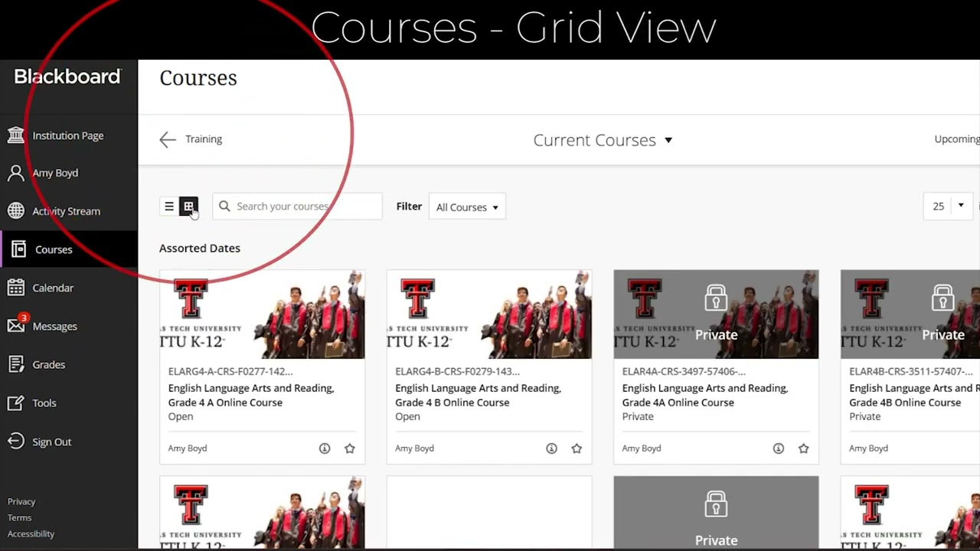Click the Activity Stream globe icon
Viewport: 980px width, 551px height.
[15, 210]
